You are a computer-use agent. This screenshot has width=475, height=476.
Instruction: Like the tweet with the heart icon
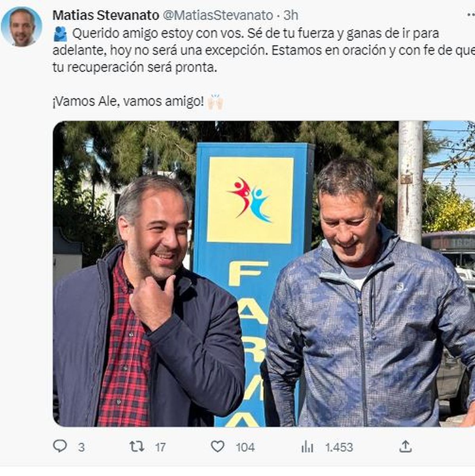217,446
